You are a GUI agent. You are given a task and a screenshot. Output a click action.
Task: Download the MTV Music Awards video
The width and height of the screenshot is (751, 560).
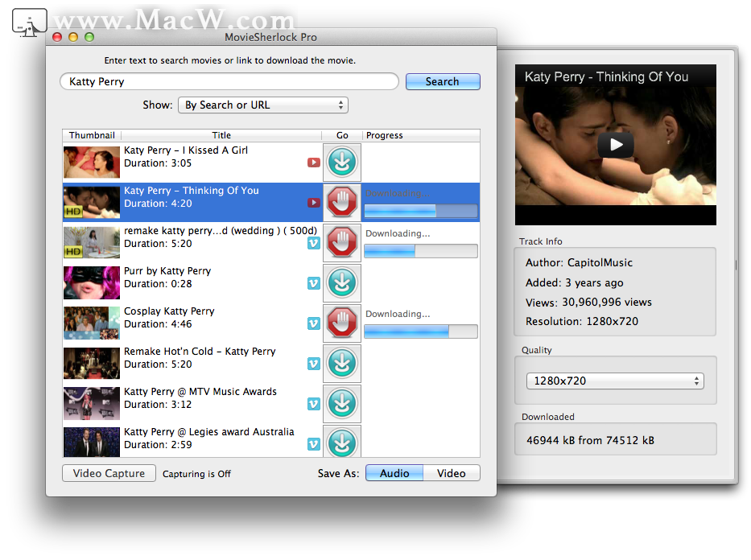click(342, 403)
